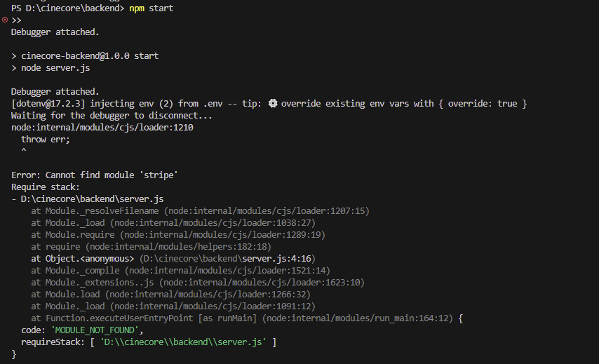Click the 'MODULE_NOT_FOUND' code string
Viewport: 599px width, 364px height.
(95, 330)
